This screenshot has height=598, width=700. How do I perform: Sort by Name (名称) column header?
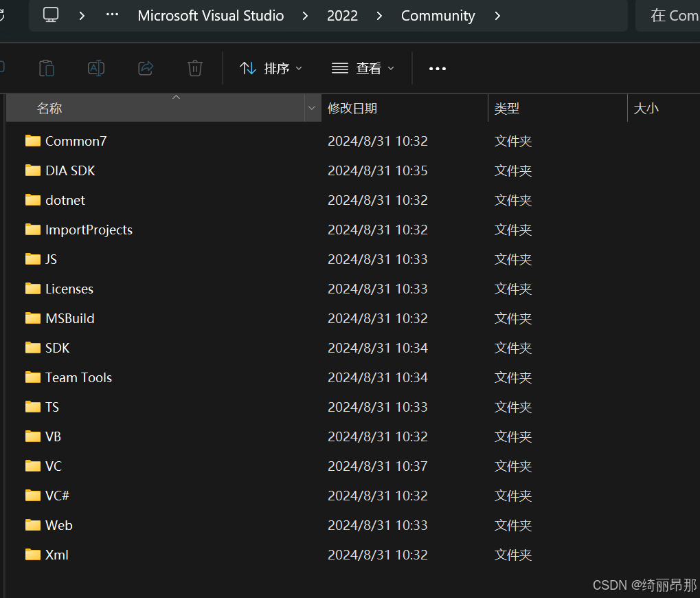156,108
